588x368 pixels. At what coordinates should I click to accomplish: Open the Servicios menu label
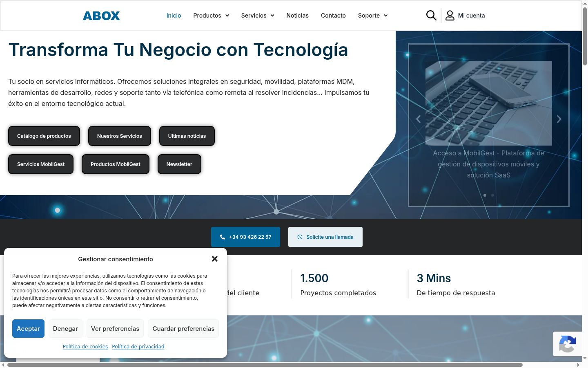254,16
